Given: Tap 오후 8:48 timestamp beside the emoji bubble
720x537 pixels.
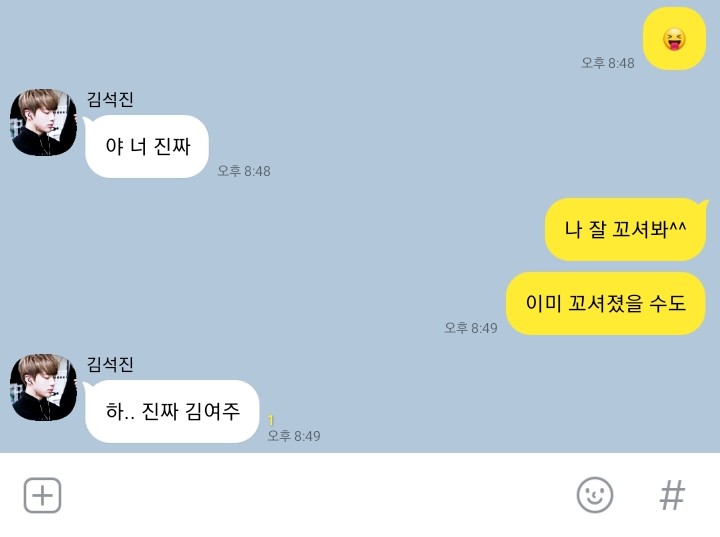Looking at the screenshot, I should (608, 63).
